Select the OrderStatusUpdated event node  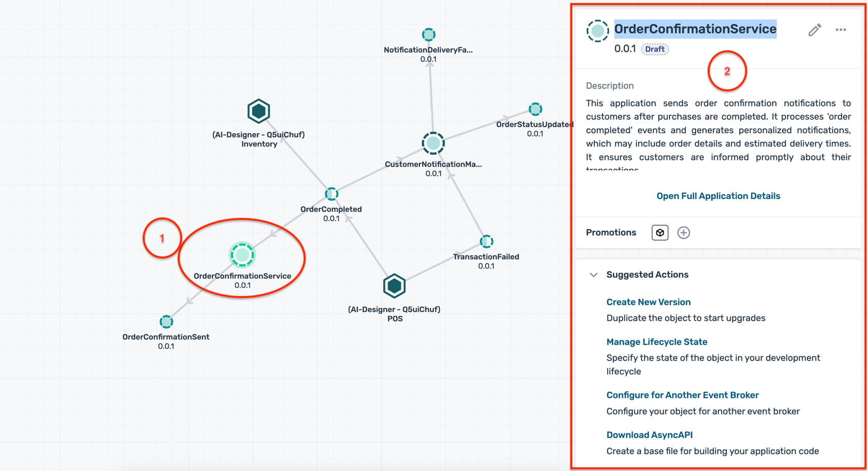coord(535,109)
